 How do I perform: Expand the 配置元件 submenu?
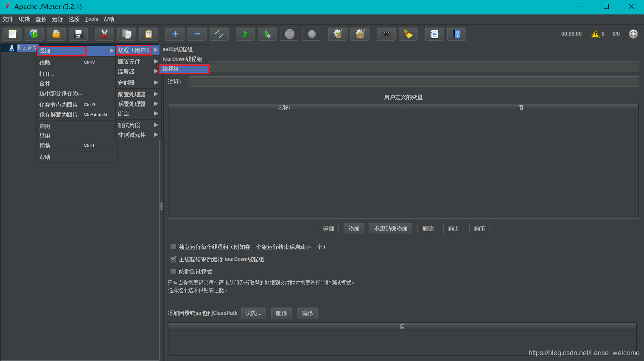point(132,61)
